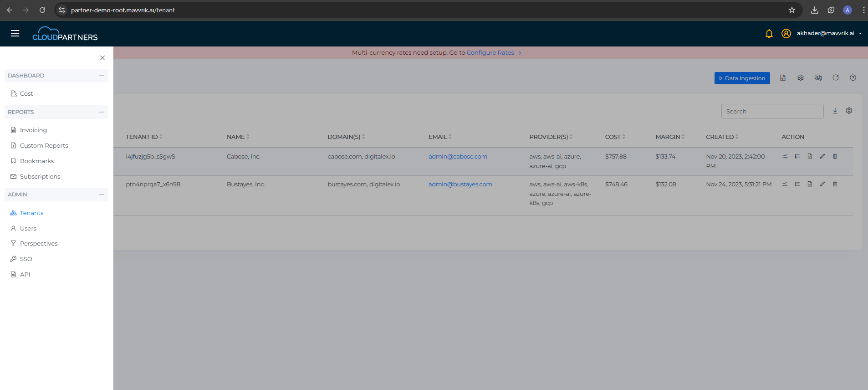Open Invoicing in the sidebar

[33, 130]
